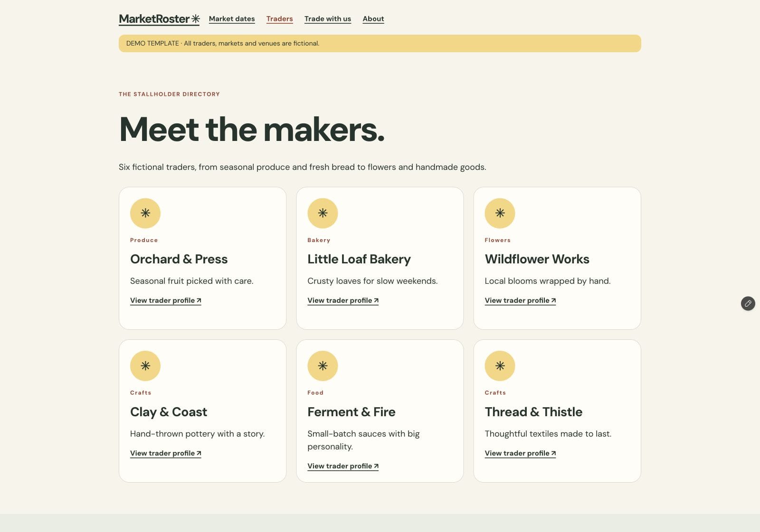Viewport: 760px width, 532px height.
Task: Open the floating pencil edit button
Action: 748,303
